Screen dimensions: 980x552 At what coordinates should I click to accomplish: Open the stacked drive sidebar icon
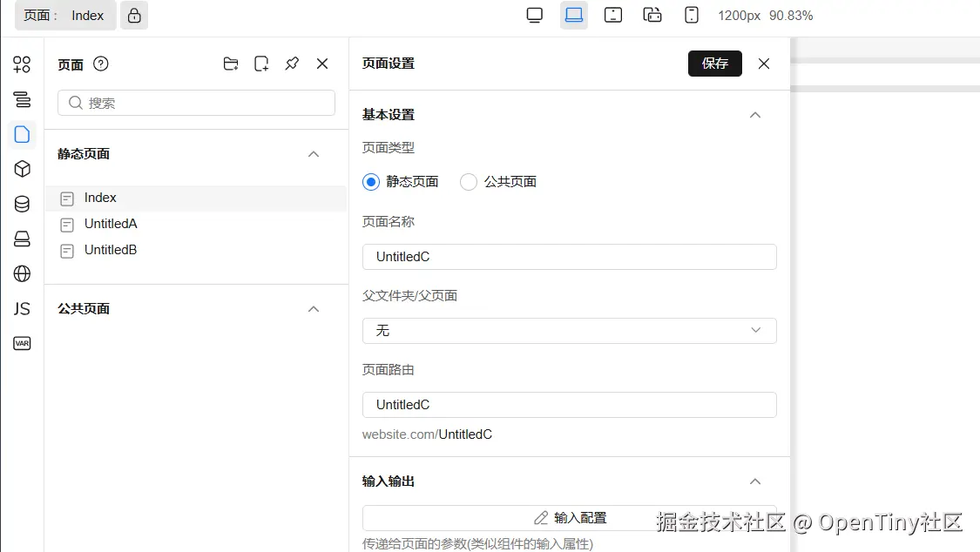pos(22,239)
